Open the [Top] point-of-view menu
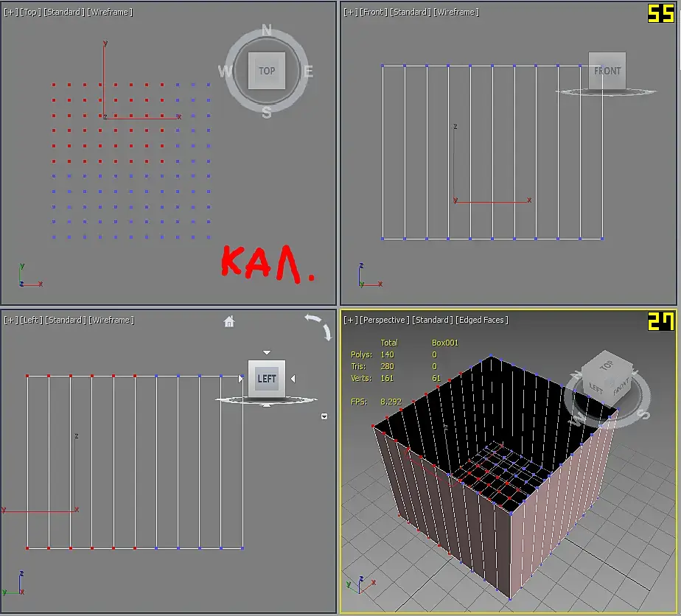 click(x=30, y=12)
